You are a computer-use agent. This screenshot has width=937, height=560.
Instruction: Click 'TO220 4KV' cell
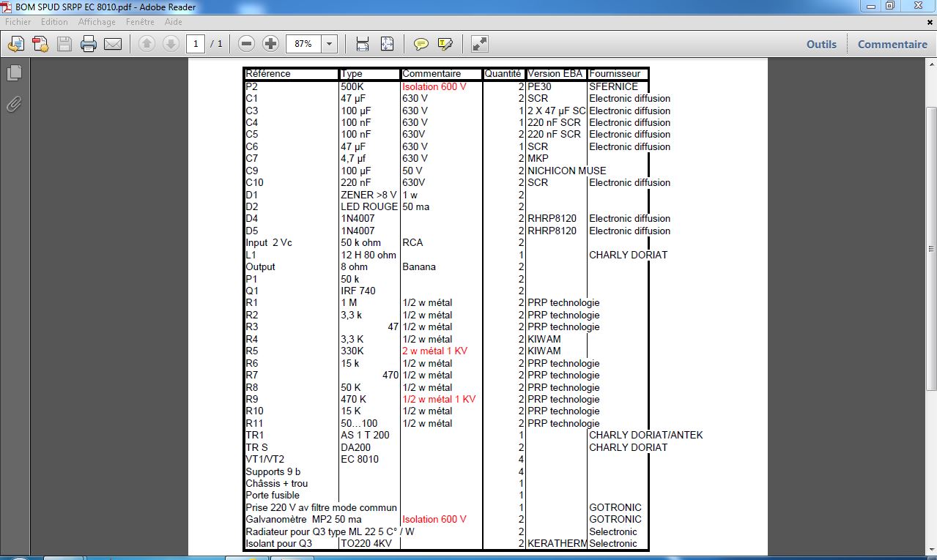pyautogui.click(x=366, y=543)
